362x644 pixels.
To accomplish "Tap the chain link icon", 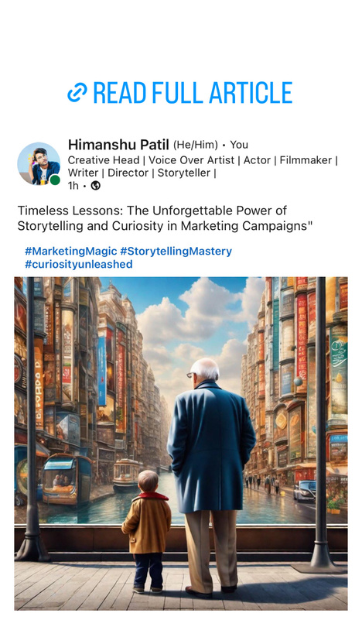I will click(77, 92).
